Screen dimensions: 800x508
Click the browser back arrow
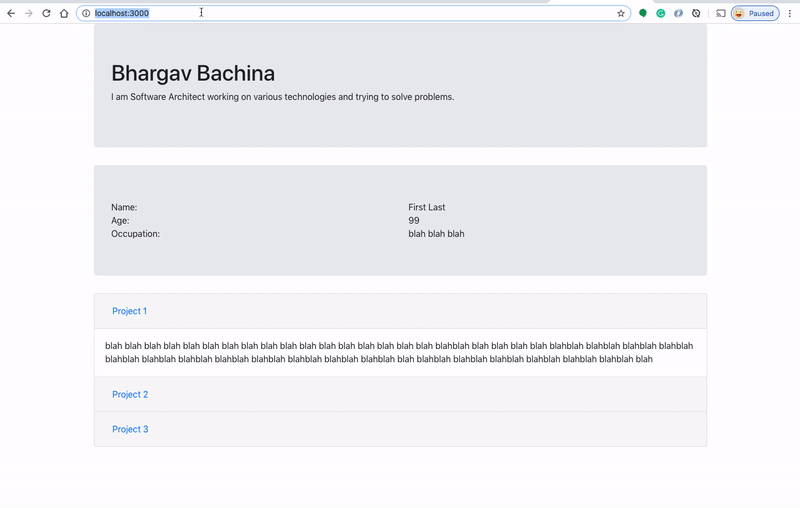pos(11,13)
